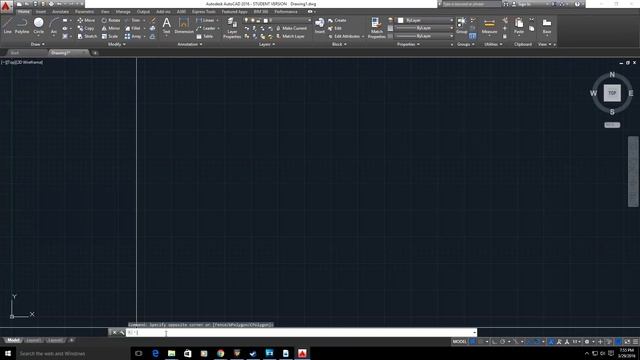Expand the Block panel
The height and width of the screenshot is (360, 640).
[x=339, y=44]
